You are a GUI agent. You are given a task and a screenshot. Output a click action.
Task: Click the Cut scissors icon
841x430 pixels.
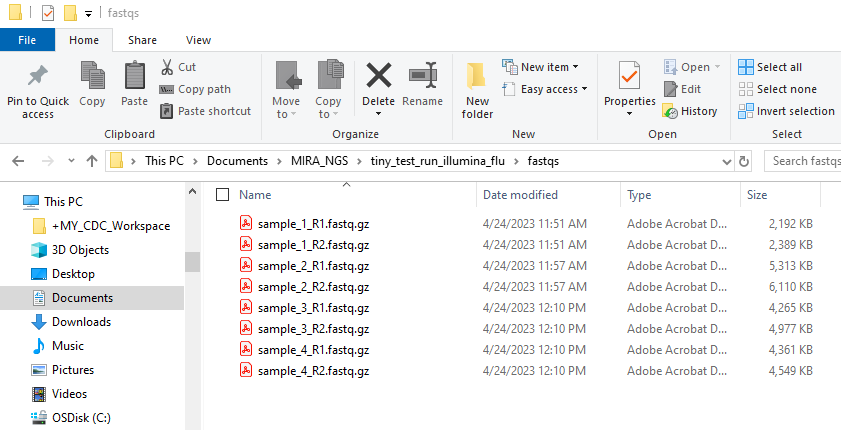[x=167, y=67]
